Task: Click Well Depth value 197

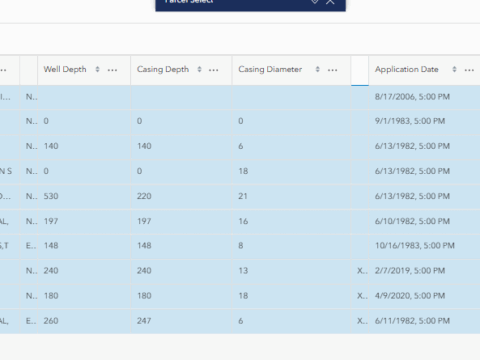Action: (51, 221)
